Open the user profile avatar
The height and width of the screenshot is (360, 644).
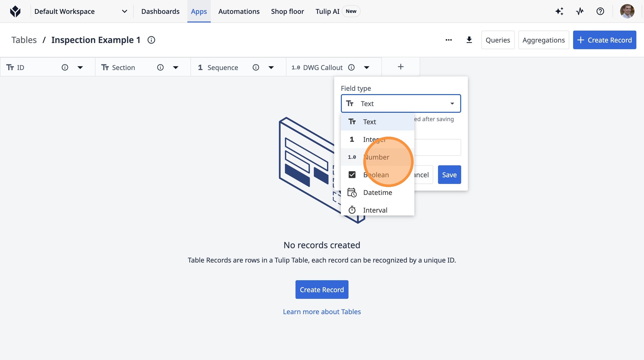pyautogui.click(x=627, y=11)
